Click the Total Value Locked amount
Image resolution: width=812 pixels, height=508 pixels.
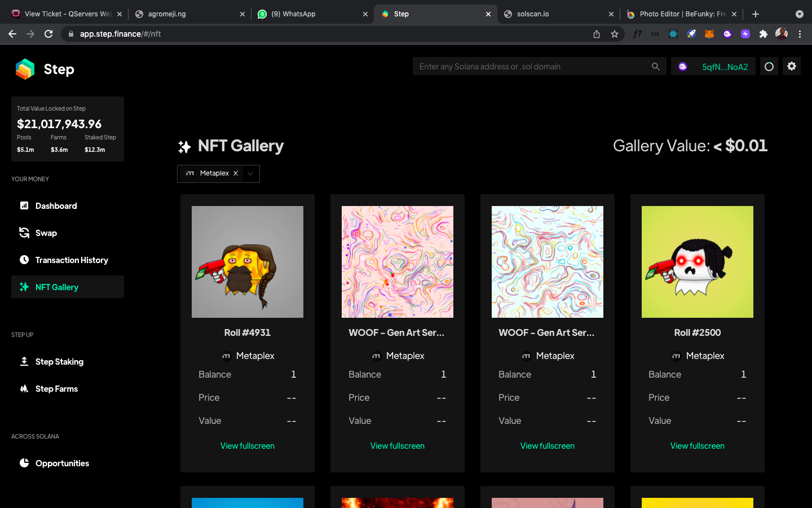(x=59, y=124)
